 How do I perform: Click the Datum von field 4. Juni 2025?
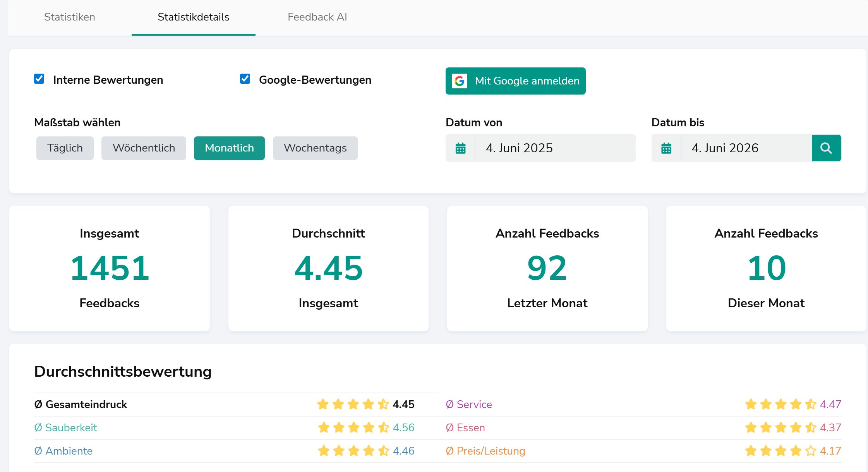[556, 148]
